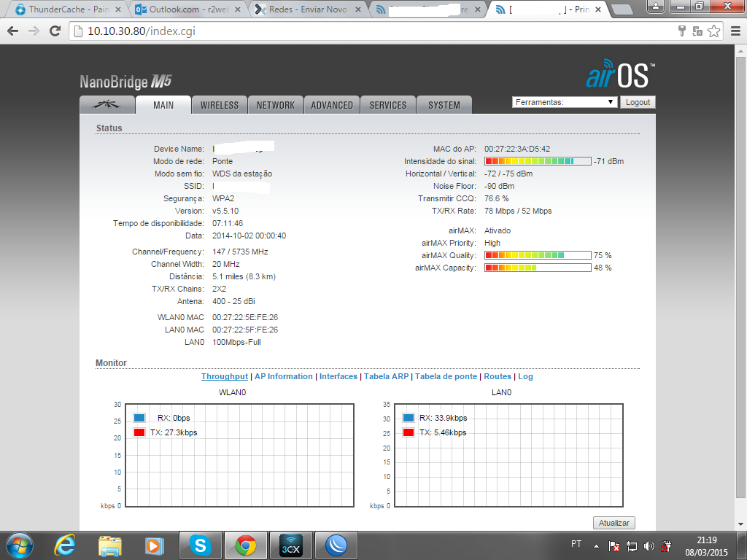The width and height of the screenshot is (747, 560).
Task: Open the Interfaces link
Action: [338, 376]
